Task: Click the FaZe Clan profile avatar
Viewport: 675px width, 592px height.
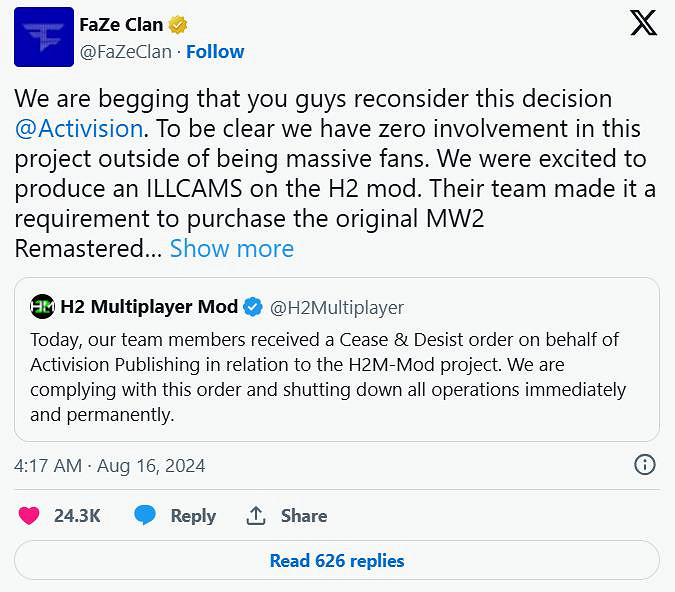Action: [43, 37]
